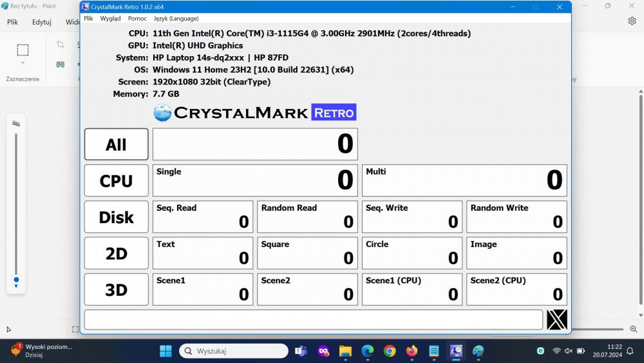644x363 pixels.
Task: Choose the crop tool in Paint
Action: coord(60,45)
